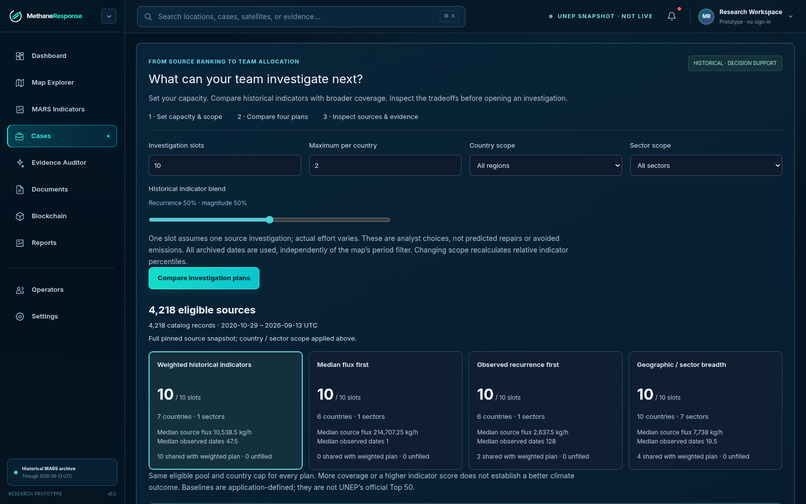Open MARS Indicators page
Viewport: 806px width, 504px height.
[x=62, y=109]
